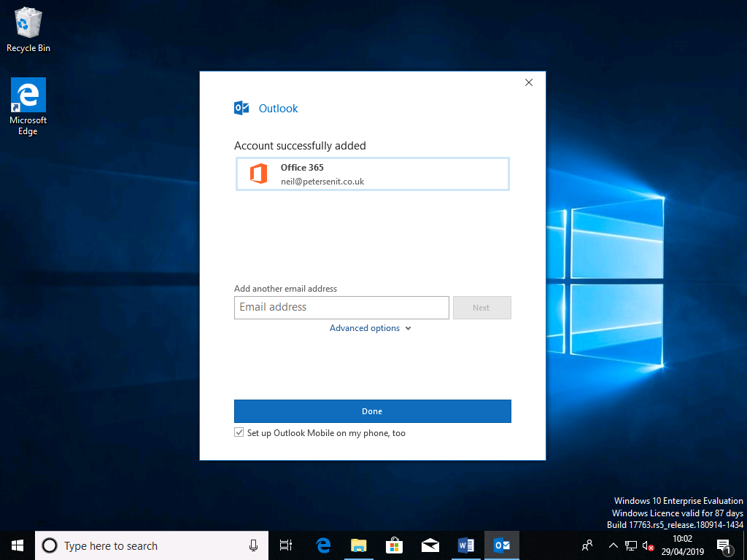Show hidden system tray icons
Screen dimensions: 747x560
coord(613,545)
